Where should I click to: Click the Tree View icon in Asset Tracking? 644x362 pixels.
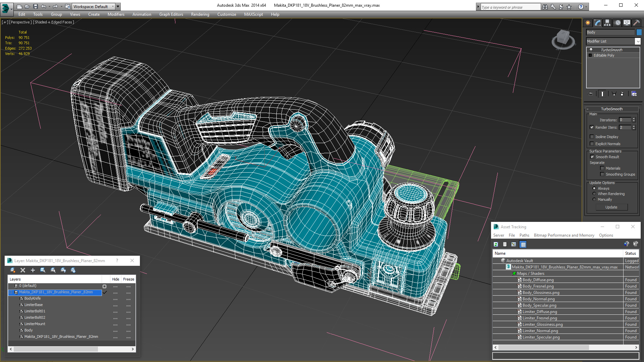point(514,244)
